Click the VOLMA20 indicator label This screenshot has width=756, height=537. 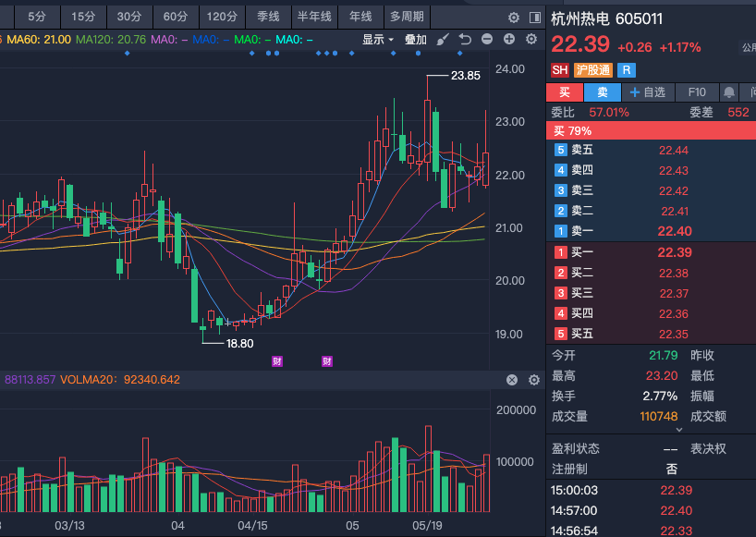click(x=120, y=380)
